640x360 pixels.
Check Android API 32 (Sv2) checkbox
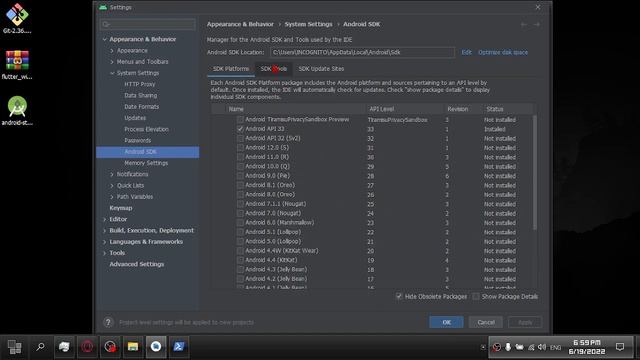point(240,138)
